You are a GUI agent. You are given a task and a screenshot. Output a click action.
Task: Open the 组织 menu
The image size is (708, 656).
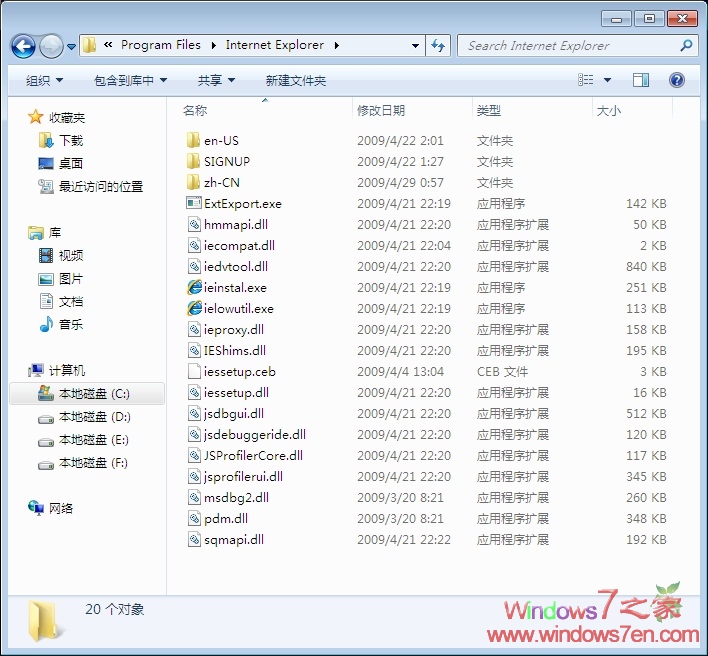(44, 80)
